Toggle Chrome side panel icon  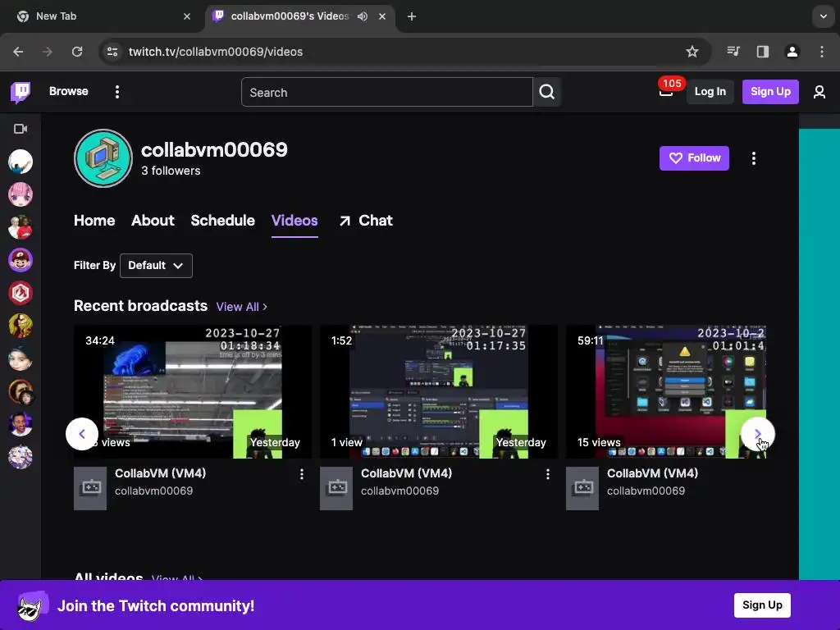pos(763,52)
